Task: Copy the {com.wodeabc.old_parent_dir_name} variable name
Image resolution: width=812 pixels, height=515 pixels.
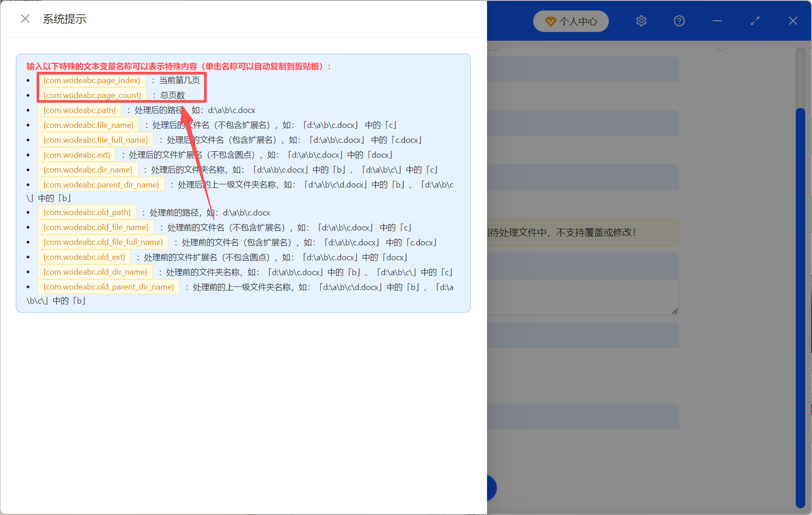Action: 108,287
